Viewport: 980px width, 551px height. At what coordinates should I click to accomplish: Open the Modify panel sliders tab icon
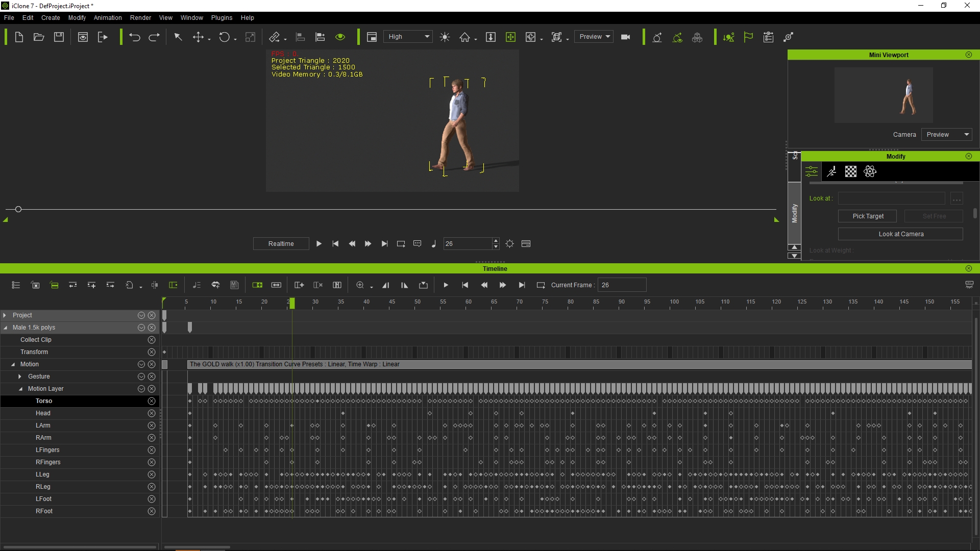[x=812, y=171]
